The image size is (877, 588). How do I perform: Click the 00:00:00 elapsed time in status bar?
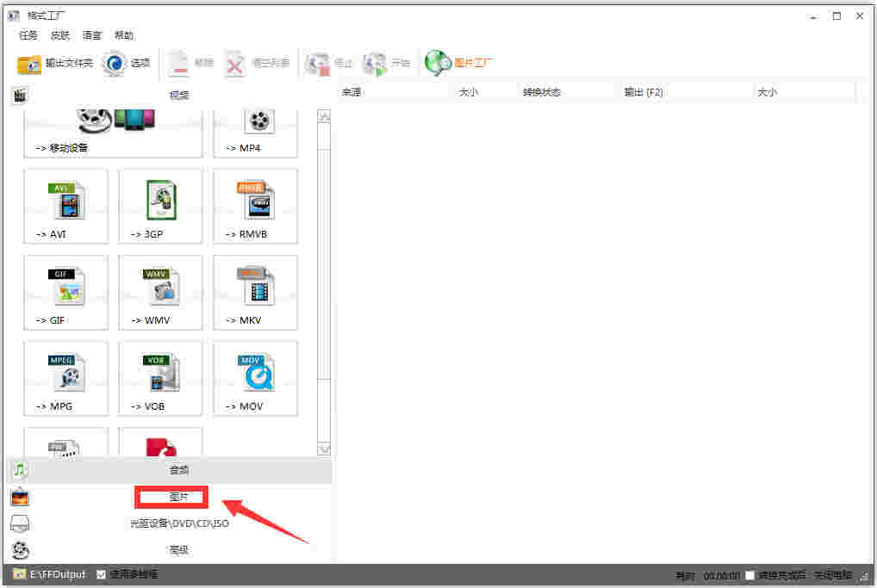point(722,575)
